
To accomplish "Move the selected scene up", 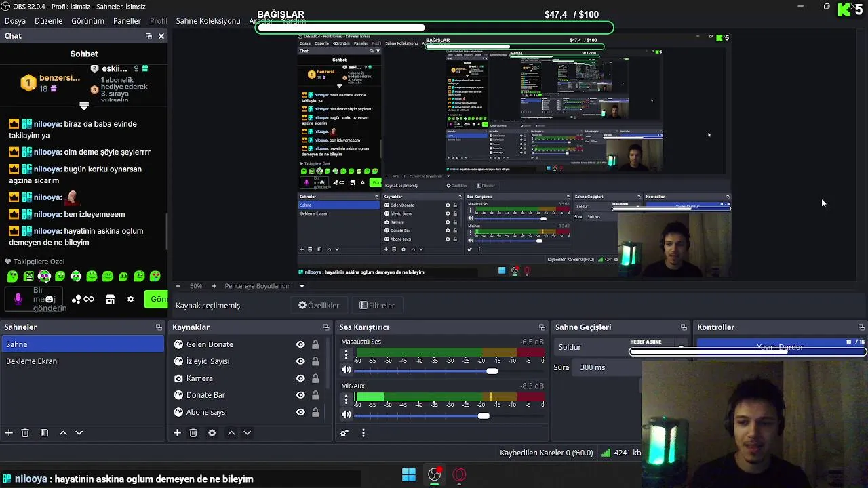I will point(63,433).
